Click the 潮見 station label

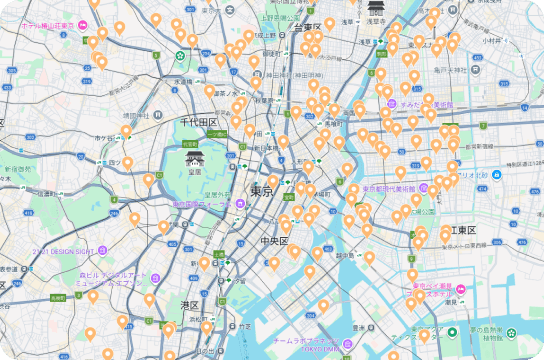451,302
